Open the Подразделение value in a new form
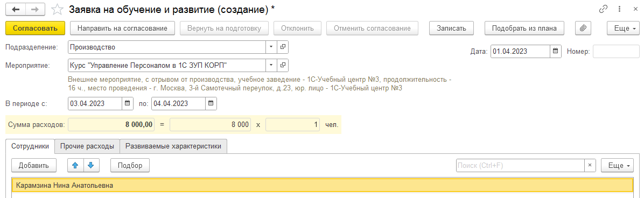This screenshot has height=198, width=644. point(283,47)
